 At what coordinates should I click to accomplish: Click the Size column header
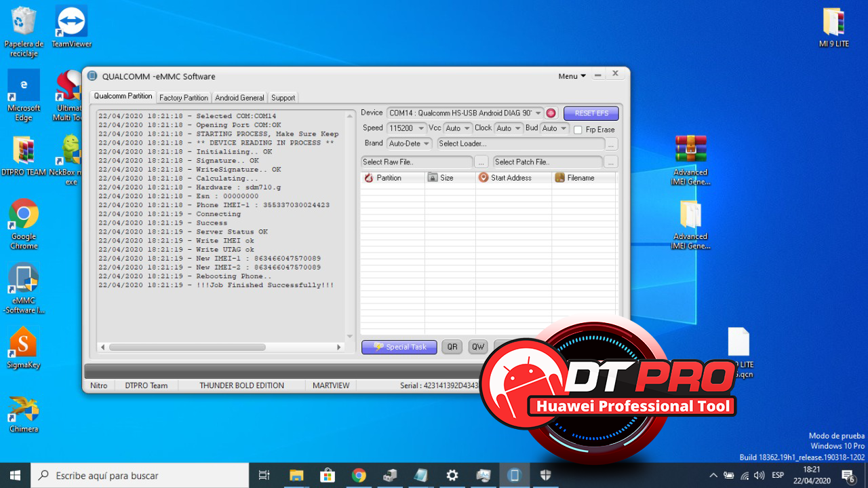click(x=450, y=178)
